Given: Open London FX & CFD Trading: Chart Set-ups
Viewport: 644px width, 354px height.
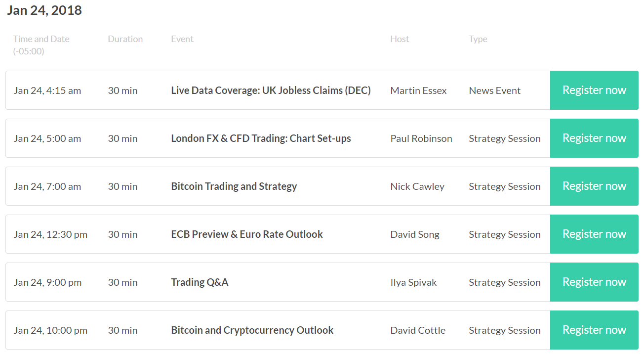Looking at the screenshot, I should coord(261,138).
